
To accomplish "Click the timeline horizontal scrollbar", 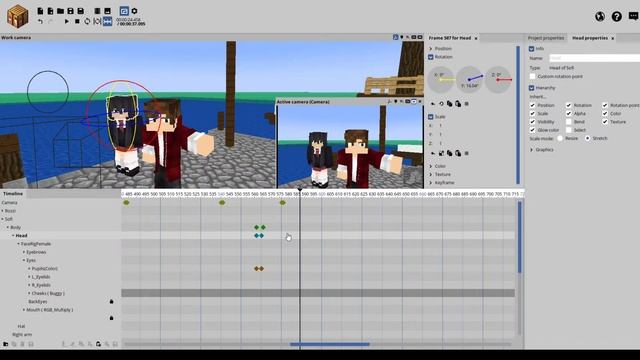I will (x=330, y=344).
